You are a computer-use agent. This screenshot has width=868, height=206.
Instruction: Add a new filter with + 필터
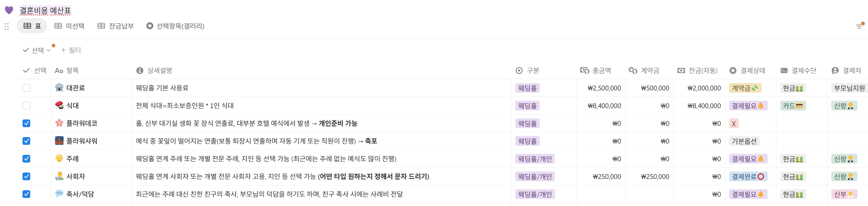point(71,50)
